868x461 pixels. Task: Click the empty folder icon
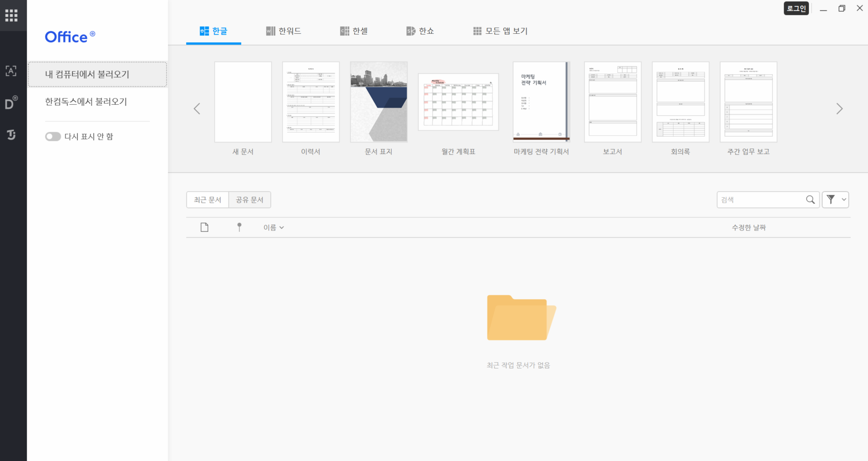(x=521, y=318)
